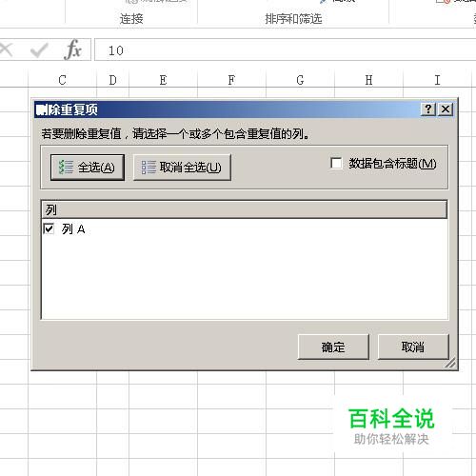Click the 连接 ribbon group label

(x=131, y=19)
